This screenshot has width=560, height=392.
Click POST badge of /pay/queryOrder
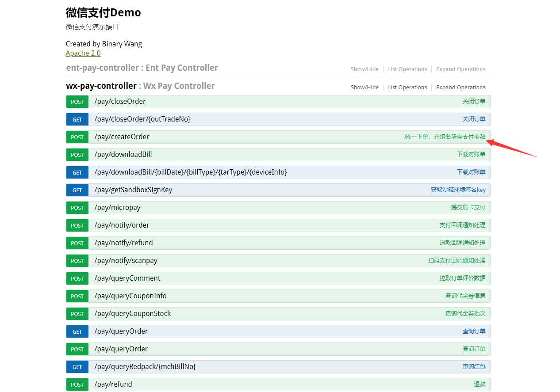[77, 349]
